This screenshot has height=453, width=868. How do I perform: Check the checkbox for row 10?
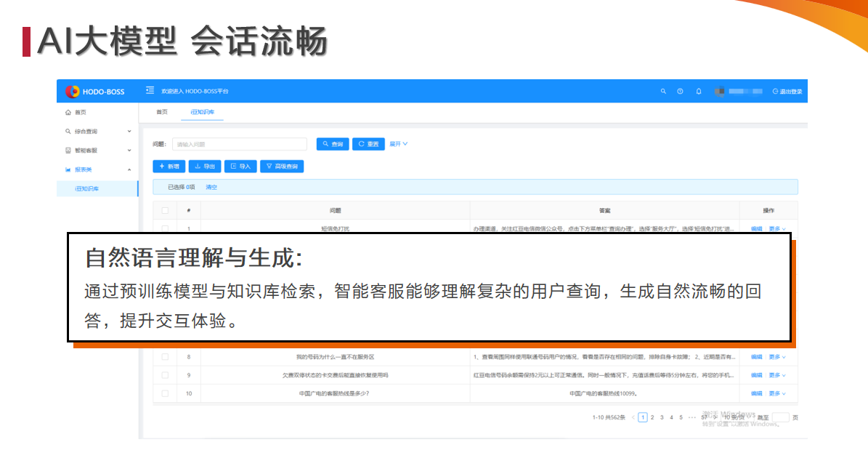(165, 393)
